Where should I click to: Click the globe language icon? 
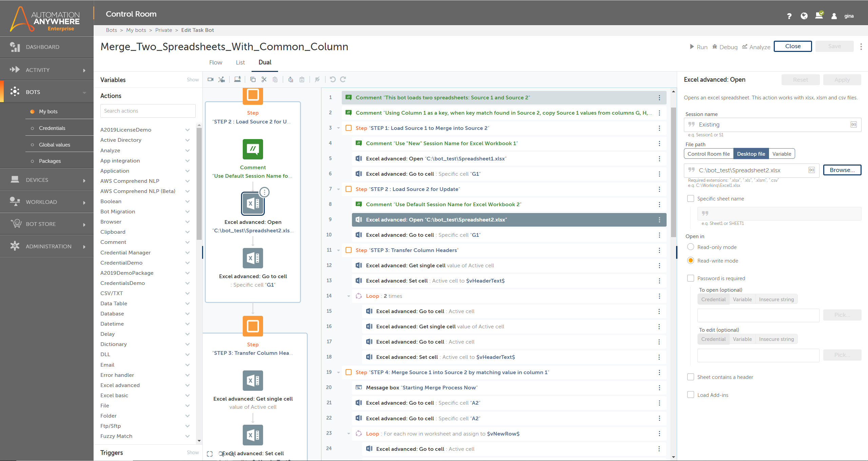click(804, 16)
